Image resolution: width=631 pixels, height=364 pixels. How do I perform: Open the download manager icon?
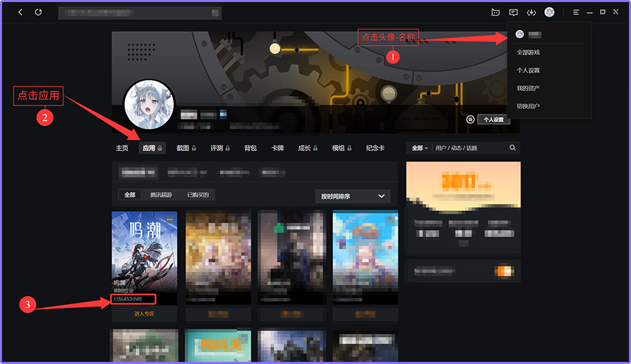(532, 12)
